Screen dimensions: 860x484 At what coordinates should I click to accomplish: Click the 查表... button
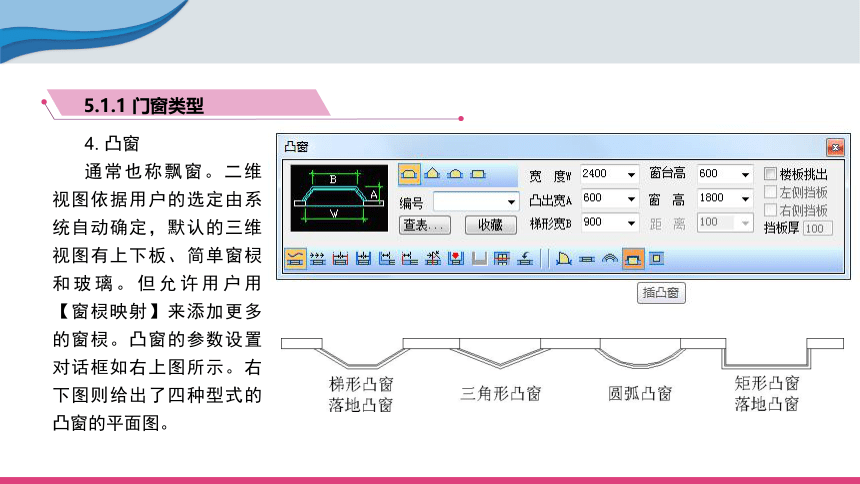pyautogui.click(x=425, y=225)
